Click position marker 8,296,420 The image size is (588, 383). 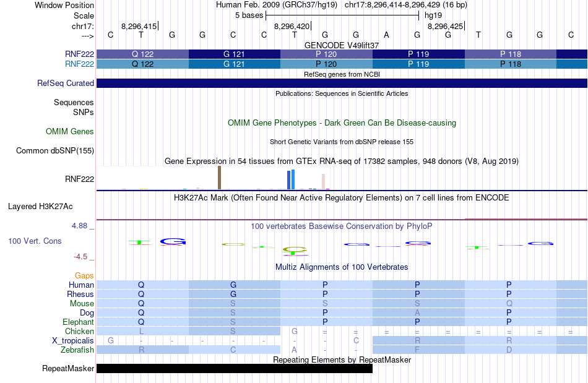point(292,26)
